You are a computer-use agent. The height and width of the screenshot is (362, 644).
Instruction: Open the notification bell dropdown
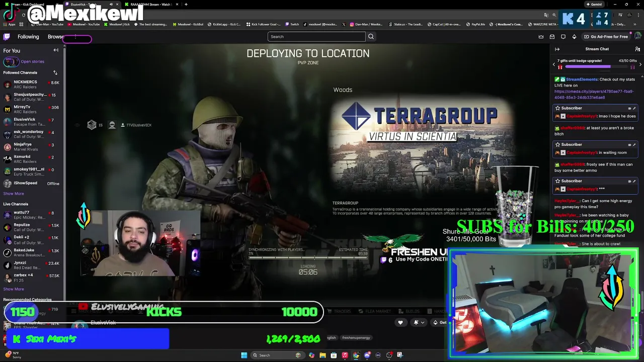(418, 322)
